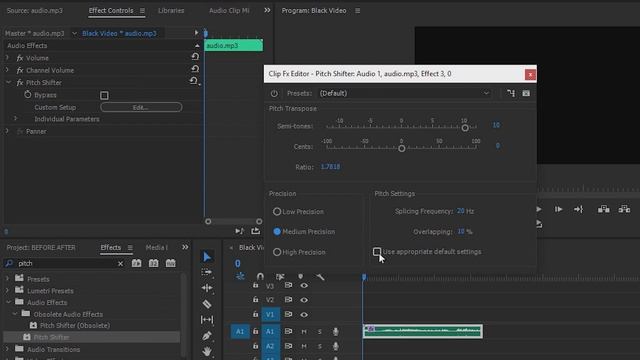640x360 pixels.
Task: Mute track A1
Action: click(304, 331)
